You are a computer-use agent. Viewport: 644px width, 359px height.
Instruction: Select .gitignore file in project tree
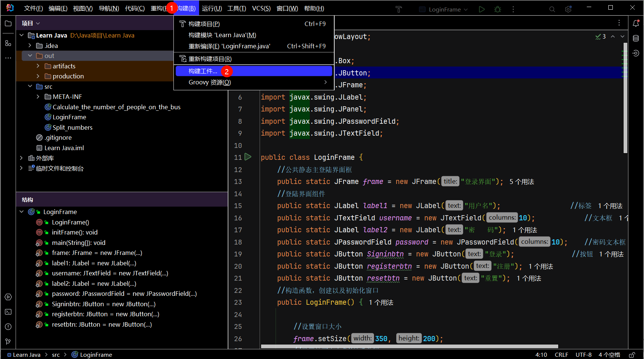[x=58, y=138]
